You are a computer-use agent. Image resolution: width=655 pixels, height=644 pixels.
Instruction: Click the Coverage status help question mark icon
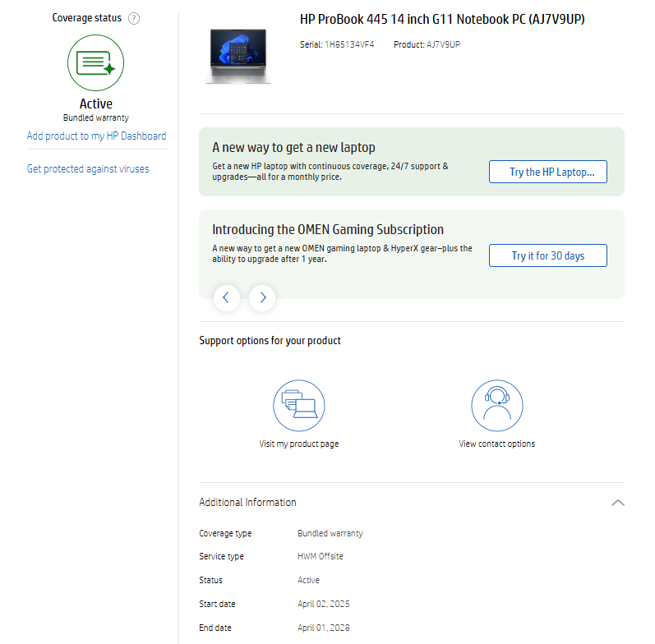click(x=134, y=18)
